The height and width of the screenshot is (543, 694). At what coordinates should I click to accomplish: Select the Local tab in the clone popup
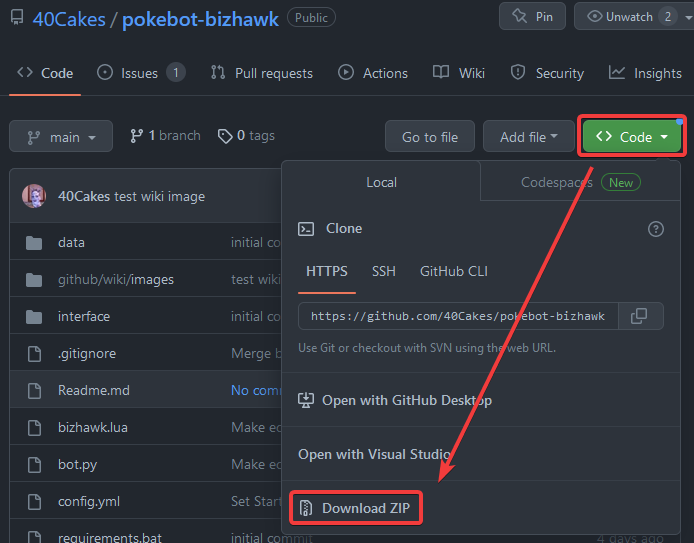click(381, 182)
